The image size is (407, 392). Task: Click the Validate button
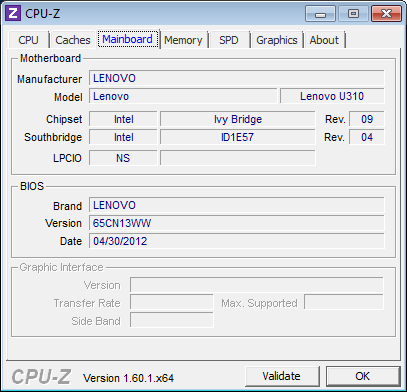(282, 376)
